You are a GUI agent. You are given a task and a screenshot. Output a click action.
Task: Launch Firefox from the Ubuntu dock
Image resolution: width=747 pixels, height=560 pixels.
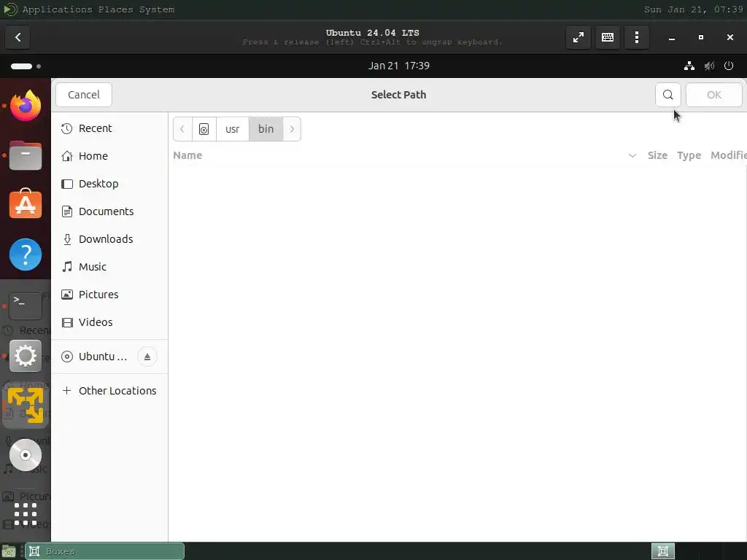point(26,105)
